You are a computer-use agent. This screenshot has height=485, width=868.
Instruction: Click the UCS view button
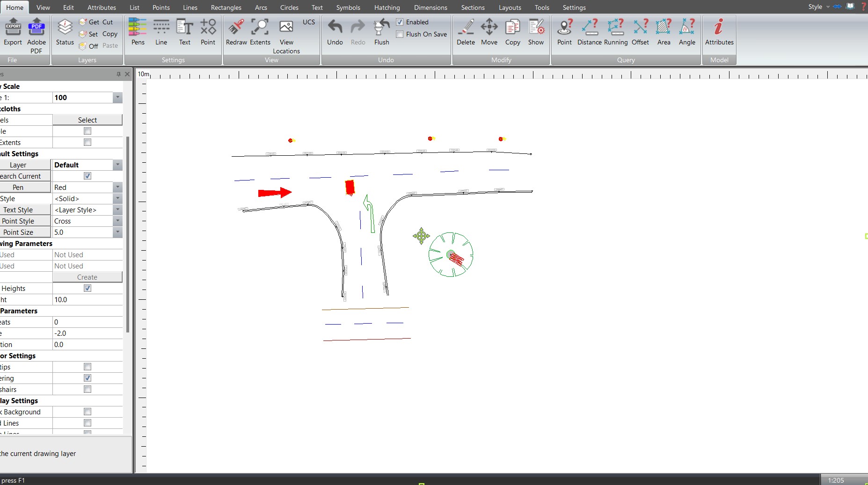[x=309, y=22]
